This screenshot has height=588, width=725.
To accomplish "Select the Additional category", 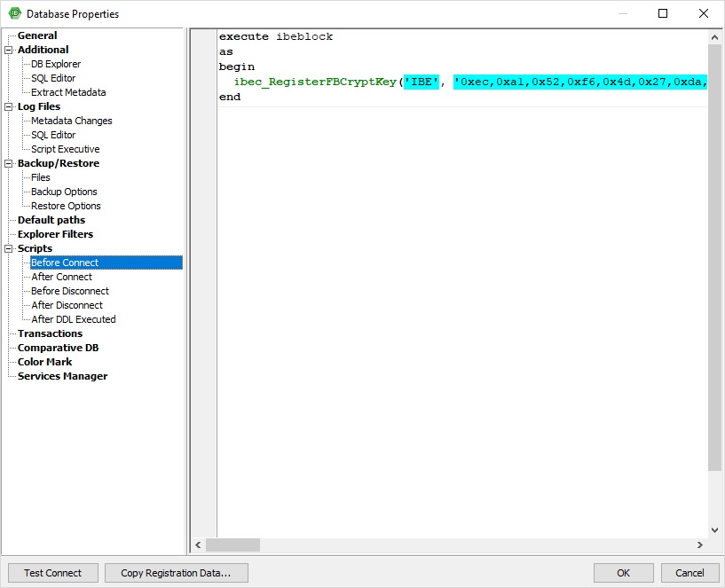I will (x=43, y=50).
